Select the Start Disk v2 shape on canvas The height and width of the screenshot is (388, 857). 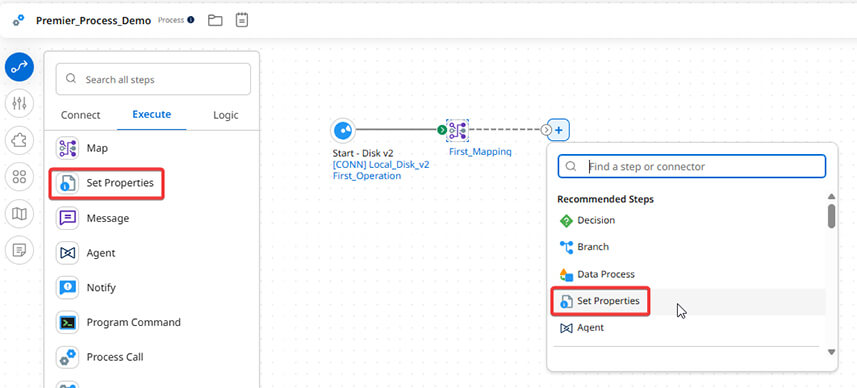tap(343, 130)
